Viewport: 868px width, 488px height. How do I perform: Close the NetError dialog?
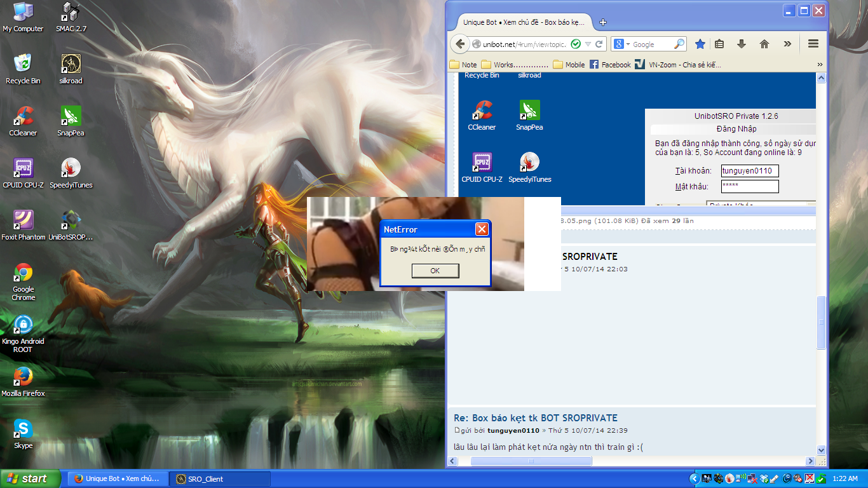point(482,229)
